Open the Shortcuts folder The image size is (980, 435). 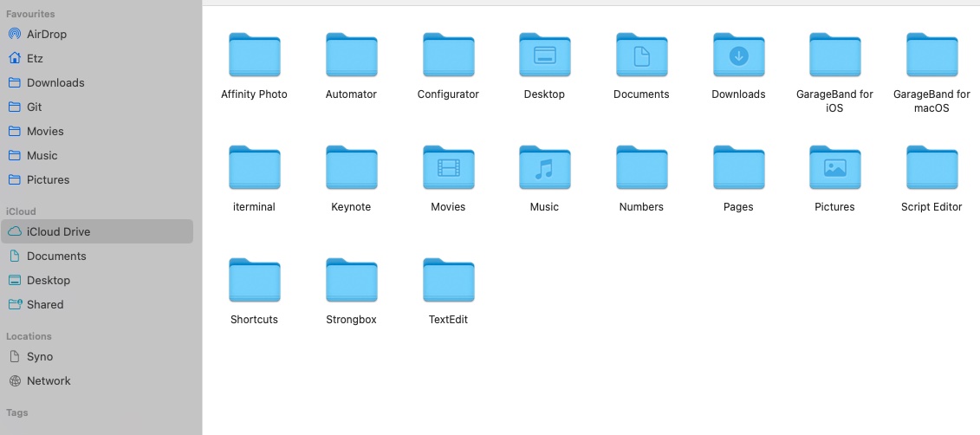(x=255, y=280)
